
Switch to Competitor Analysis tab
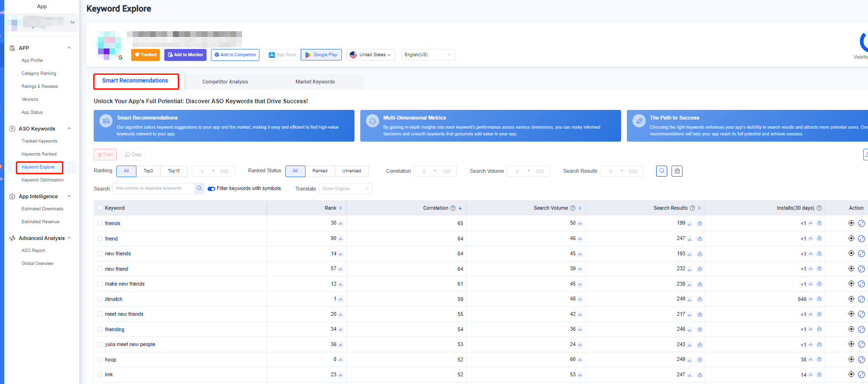point(225,82)
